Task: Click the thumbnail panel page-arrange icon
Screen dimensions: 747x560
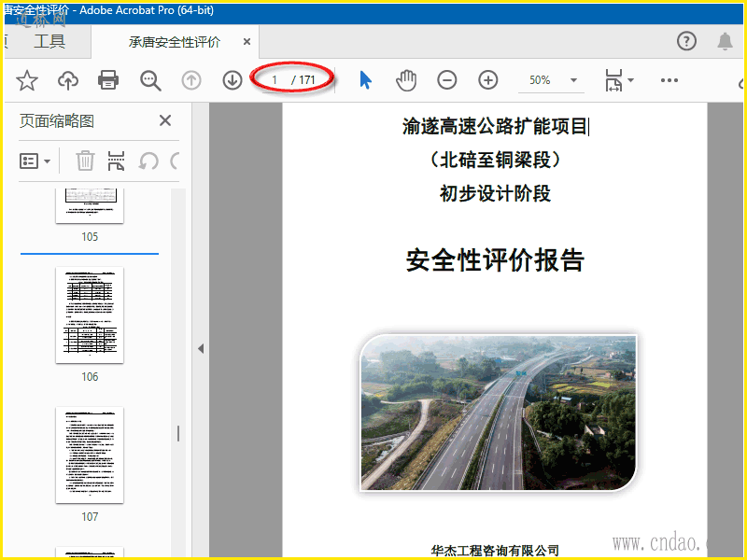Action: [116, 161]
